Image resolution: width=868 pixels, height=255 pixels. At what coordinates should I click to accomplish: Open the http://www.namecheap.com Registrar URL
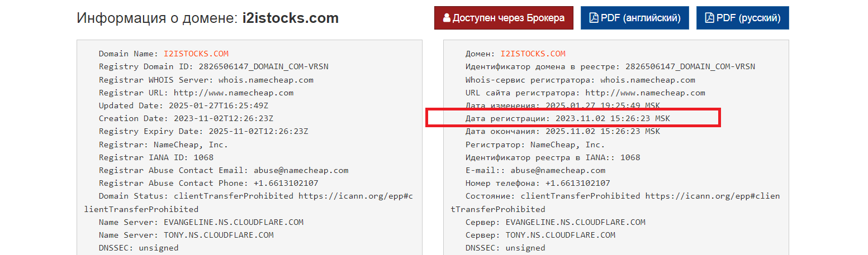pyautogui.click(x=234, y=93)
